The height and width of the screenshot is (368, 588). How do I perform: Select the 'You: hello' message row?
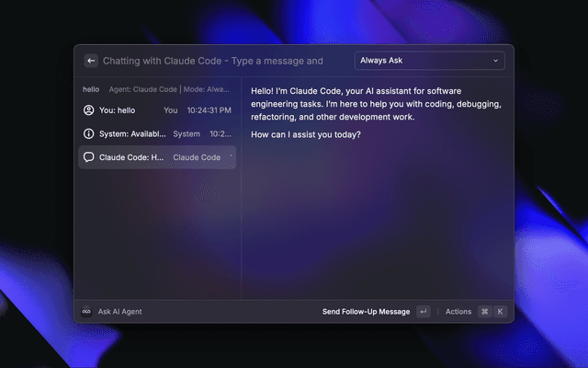click(156, 110)
